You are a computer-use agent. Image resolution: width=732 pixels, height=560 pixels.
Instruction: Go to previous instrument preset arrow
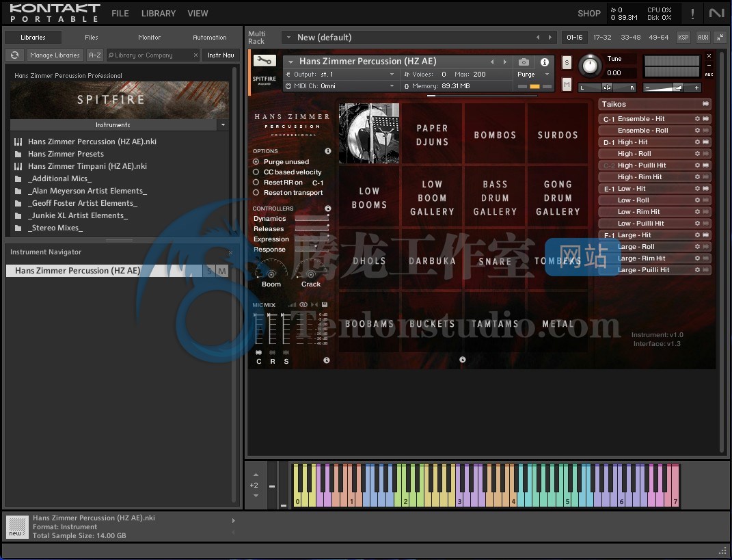coord(492,62)
